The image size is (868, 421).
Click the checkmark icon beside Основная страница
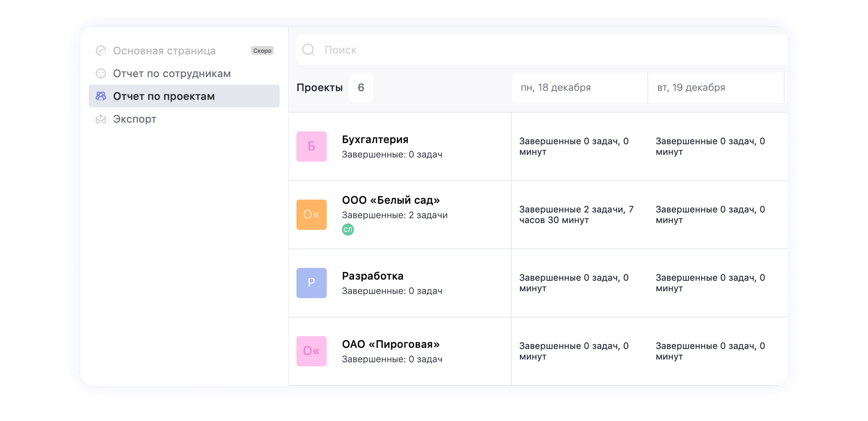tap(101, 51)
